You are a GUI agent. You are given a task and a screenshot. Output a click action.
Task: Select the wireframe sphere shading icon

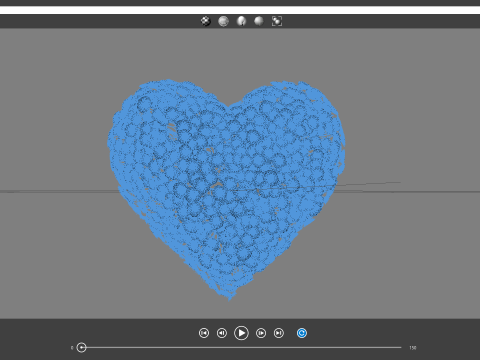pos(223,21)
